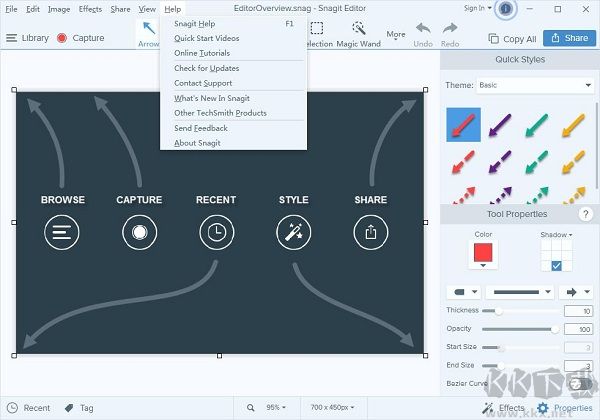Open the Image menu
The image size is (600, 420).
59,9
